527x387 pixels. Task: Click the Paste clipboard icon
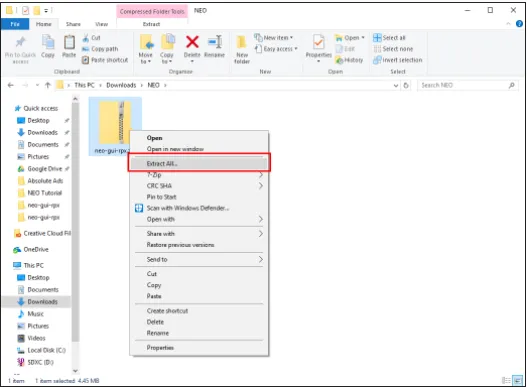pos(69,42)
